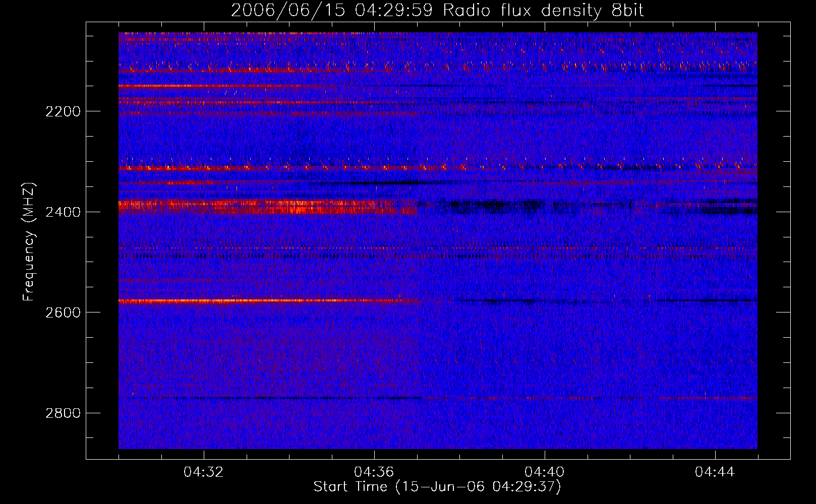
Task: Click the thin bright line near 2580 MHz
Action: tap(270, 301)
